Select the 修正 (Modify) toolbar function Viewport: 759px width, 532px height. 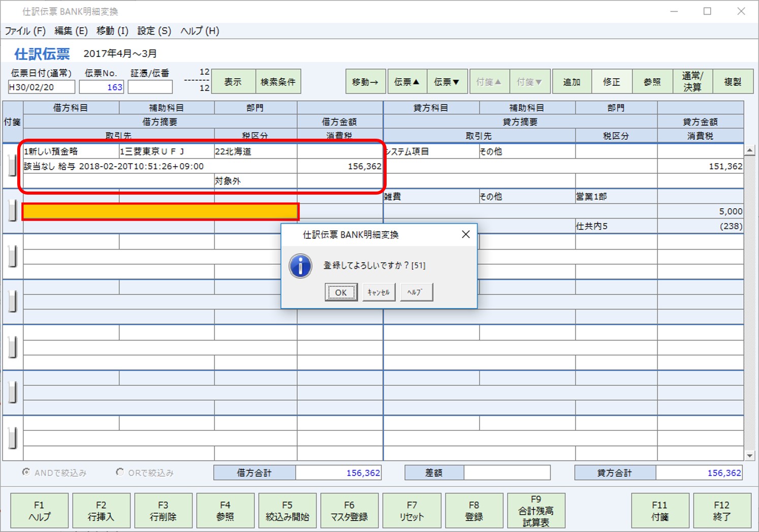[612, 81]
